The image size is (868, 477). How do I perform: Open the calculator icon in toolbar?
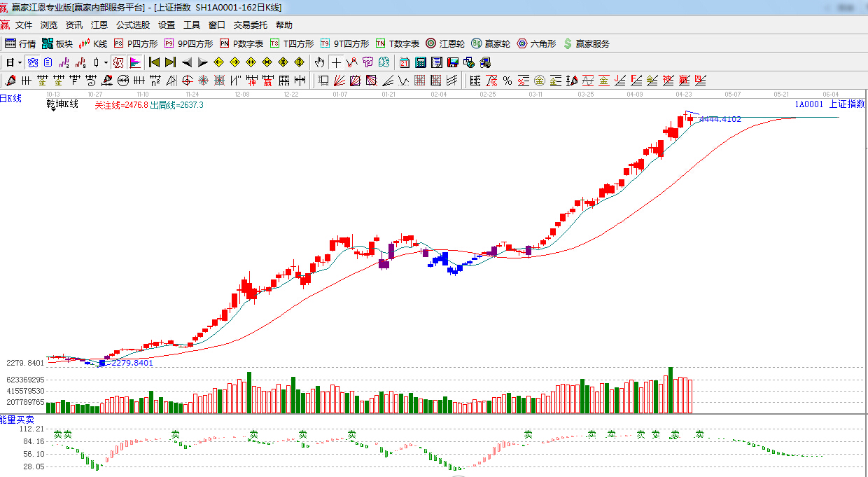[421, 62]
